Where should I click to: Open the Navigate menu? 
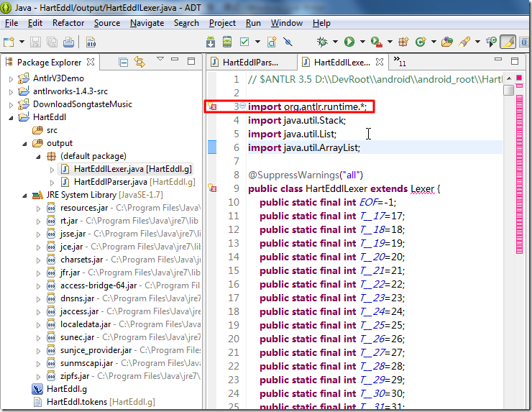(147, 23)
